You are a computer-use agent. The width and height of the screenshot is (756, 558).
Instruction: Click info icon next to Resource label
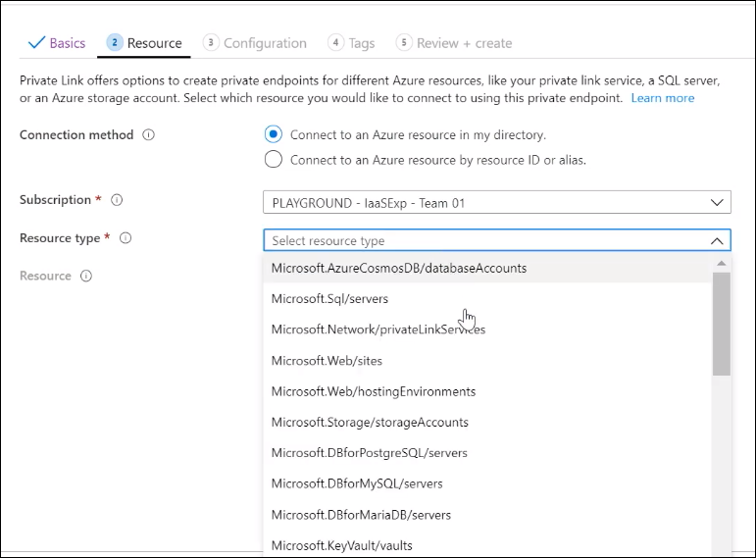(x=86, y=277)
